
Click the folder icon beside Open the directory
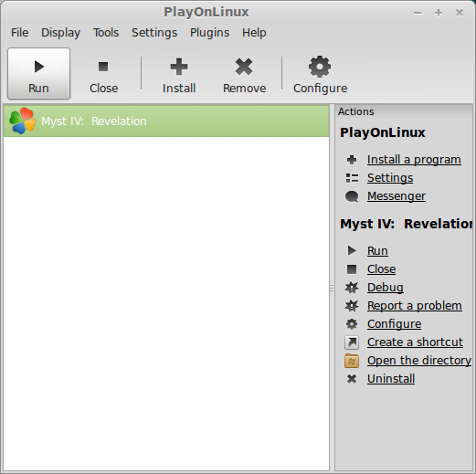click(352, 361)
